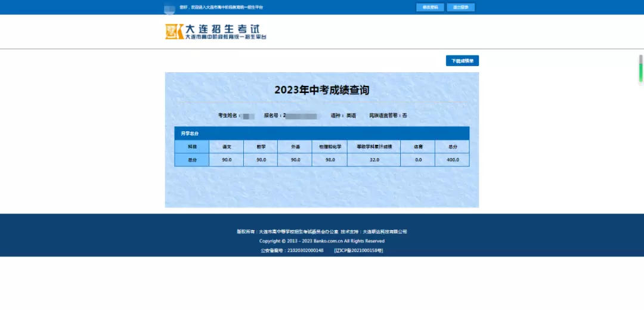Click the 总分 column header at table right

[452, 147]
